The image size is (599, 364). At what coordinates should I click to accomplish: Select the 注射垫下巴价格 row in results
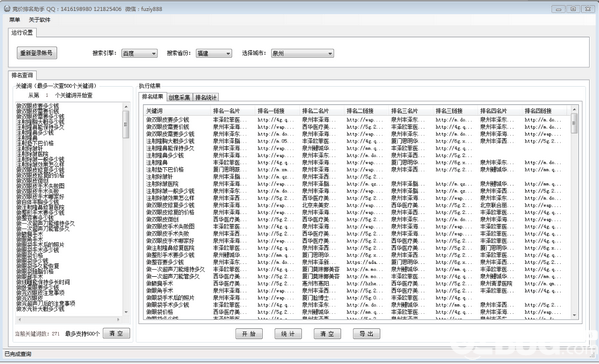click(x=357, y=170)
